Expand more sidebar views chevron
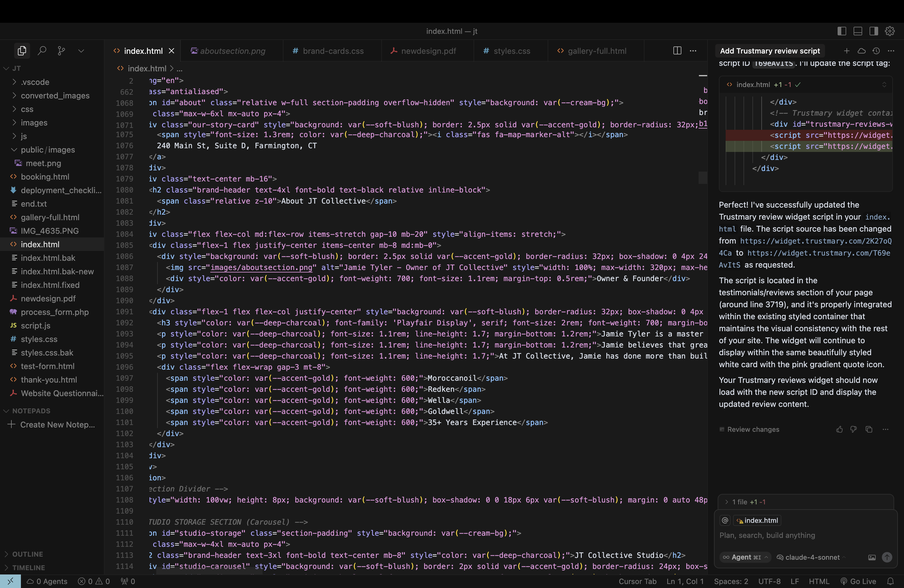Viewport: 904px width, 588px height. pyautogui.click(x=81, y=50)
